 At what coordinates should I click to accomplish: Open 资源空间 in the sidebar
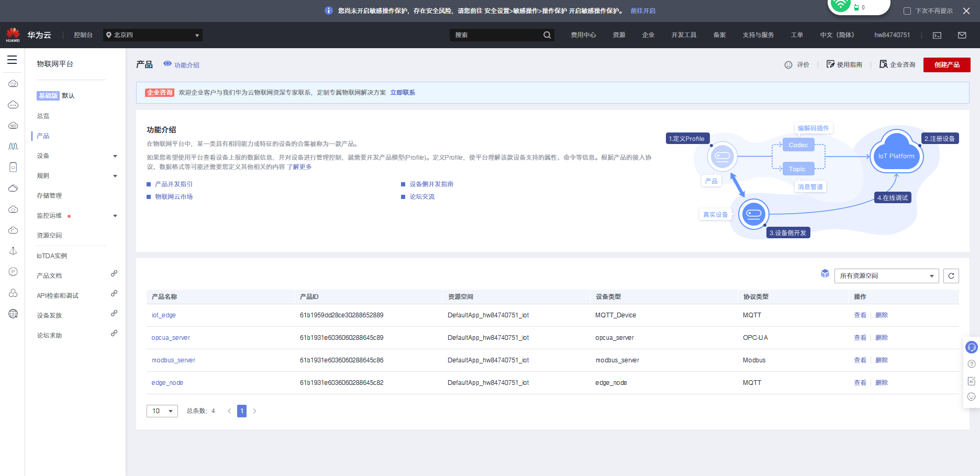point(49,236)
